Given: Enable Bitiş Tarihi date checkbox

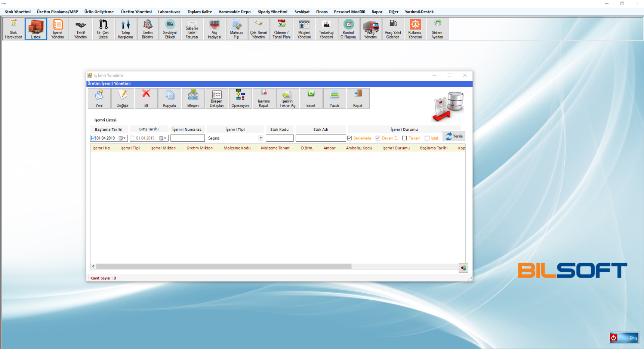Looking at the screenshot, I should point(133,138).
